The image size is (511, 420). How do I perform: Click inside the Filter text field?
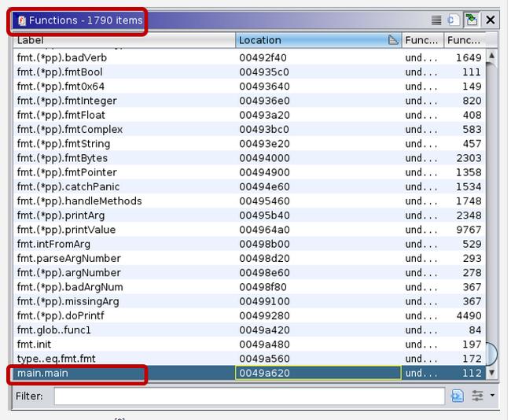point(248,396)
